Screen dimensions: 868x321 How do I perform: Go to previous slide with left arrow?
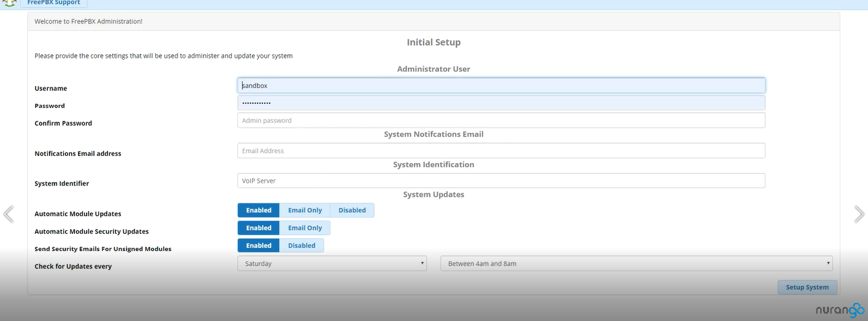pos(8,214)
